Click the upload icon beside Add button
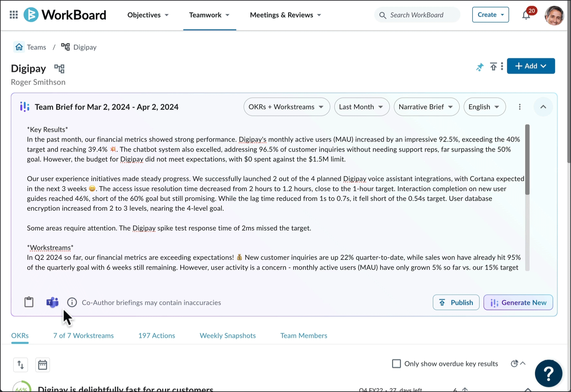The width and height of the screenshot is (571, 392). point(493,67)
